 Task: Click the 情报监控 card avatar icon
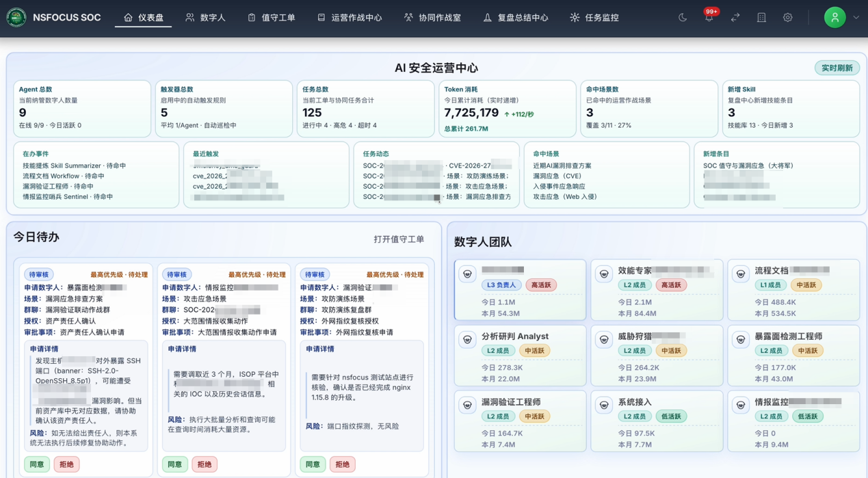coord(741,406)
